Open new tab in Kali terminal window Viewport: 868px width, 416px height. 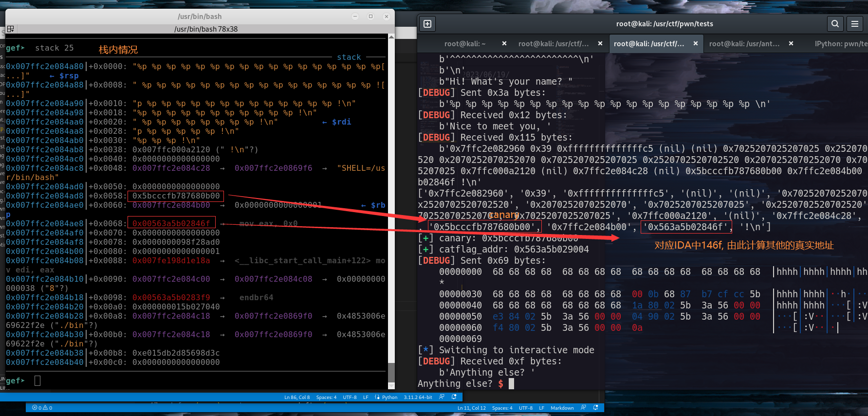427,24
